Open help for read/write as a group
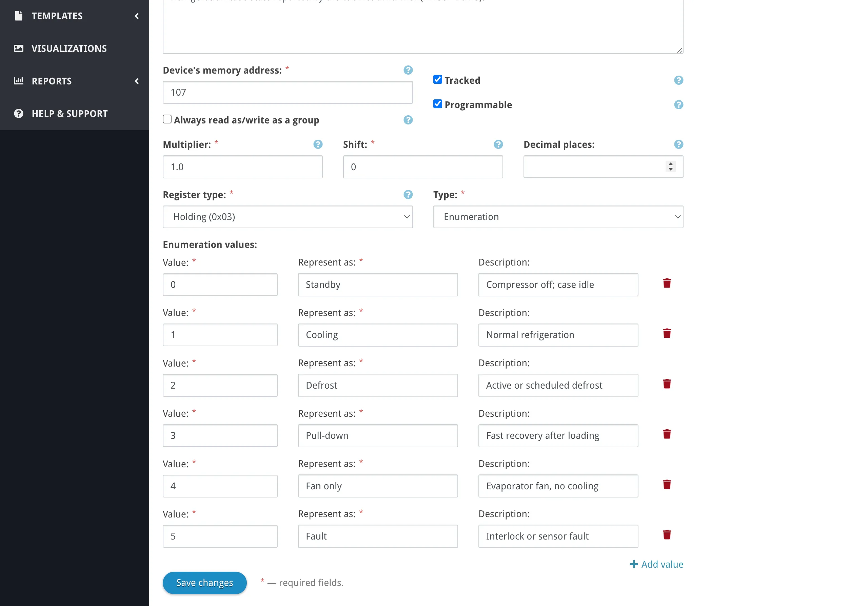Viewport: 868px width, 606px height. click(408, 120)
